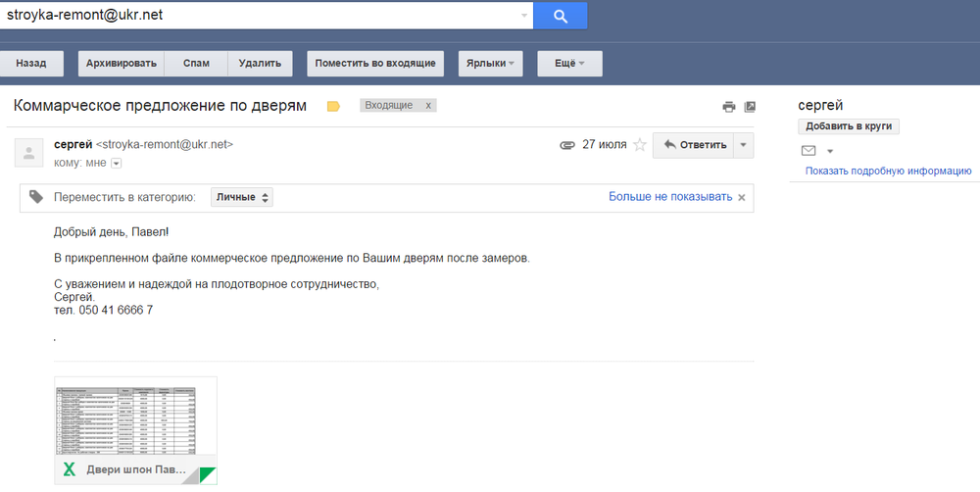Image resolution: width=980 pixels, height=492 pixels.
Task: Remove the Входящие label with x
Action: pyautogui.click(x=428, y=106)
